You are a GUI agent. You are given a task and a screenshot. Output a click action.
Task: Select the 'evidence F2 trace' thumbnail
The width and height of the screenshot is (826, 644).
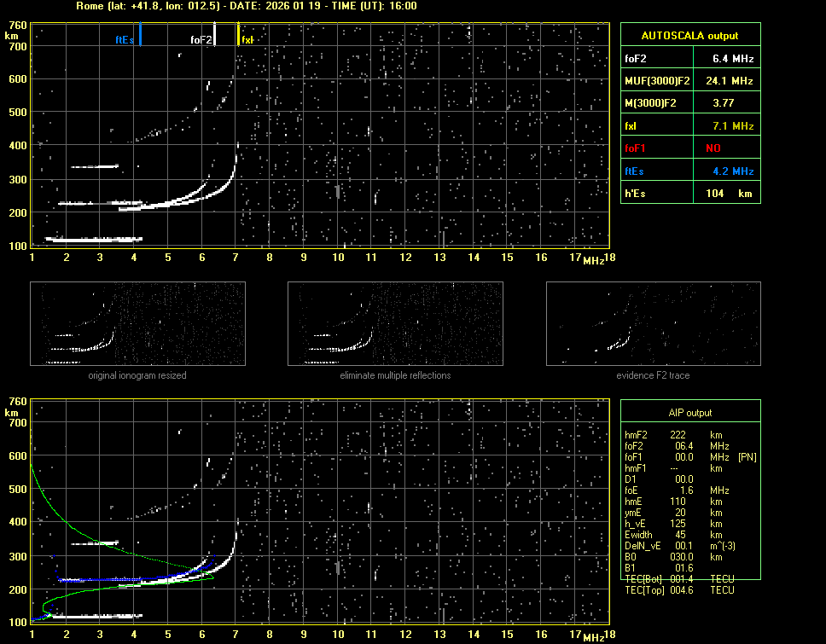[653, 324]
